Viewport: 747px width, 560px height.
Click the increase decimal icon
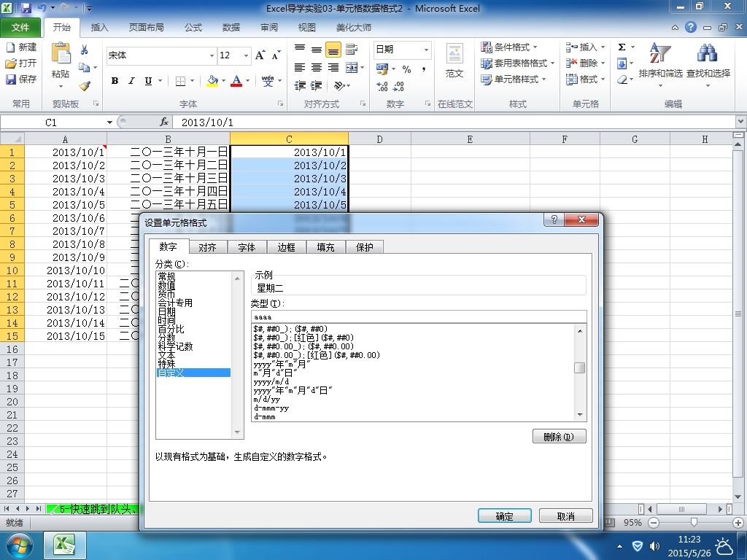click(x=382, y=86)
